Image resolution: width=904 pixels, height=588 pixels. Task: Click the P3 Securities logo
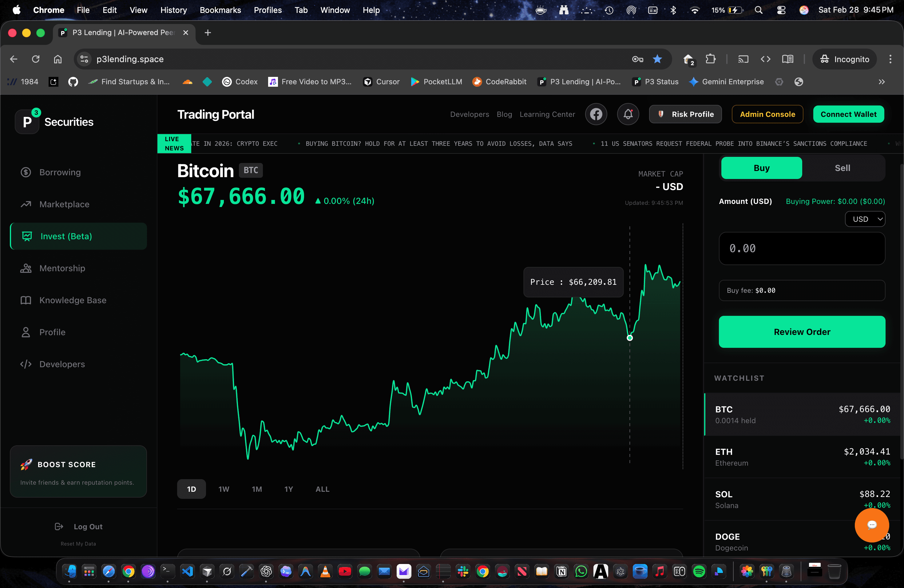pyautogui.click(x=27, y=121)
